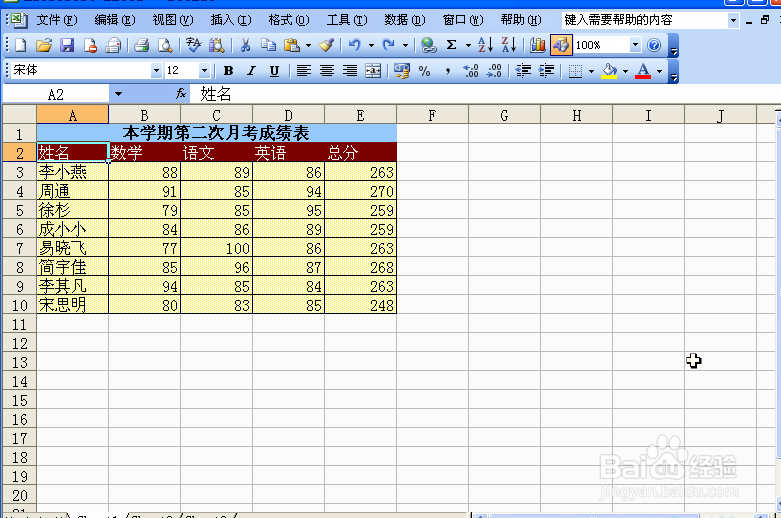Toggle center alignment
This screenshot has height=518, width=781.
pos(327,71)
